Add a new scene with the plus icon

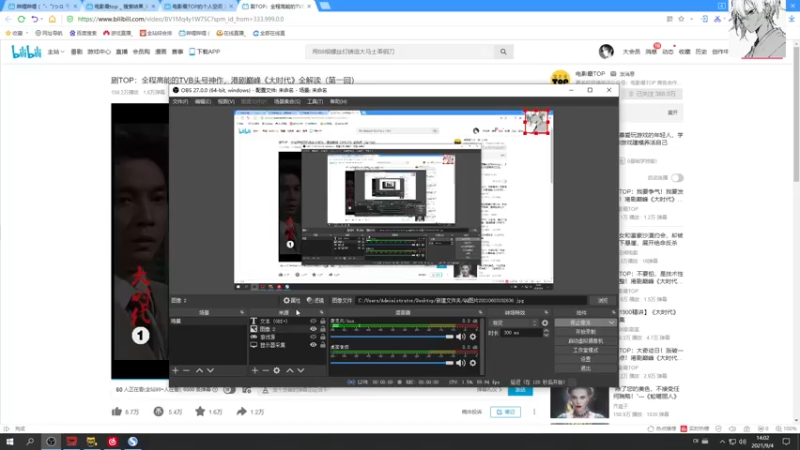pos(176,370)
